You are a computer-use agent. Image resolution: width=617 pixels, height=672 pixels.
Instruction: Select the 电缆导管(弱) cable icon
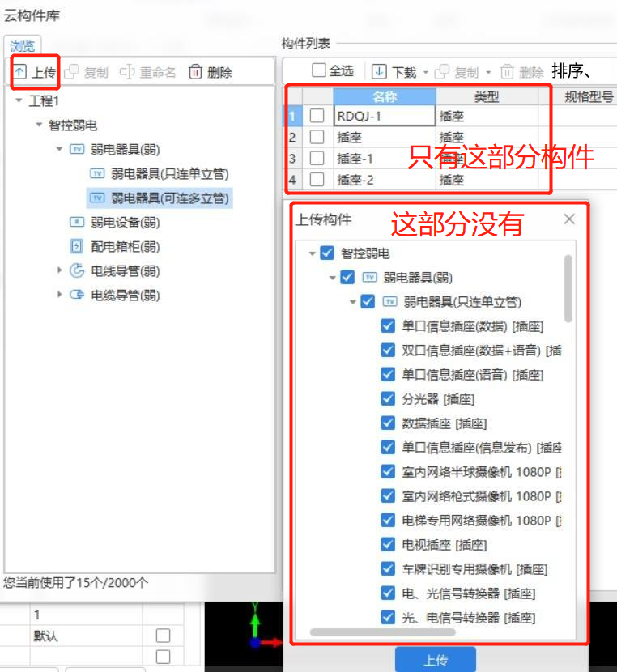click(77, 295)
